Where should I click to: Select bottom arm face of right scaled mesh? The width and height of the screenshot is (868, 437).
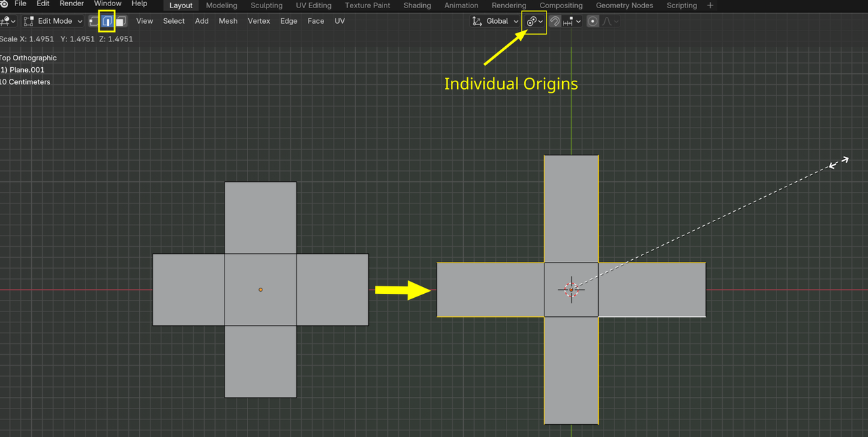571,370
